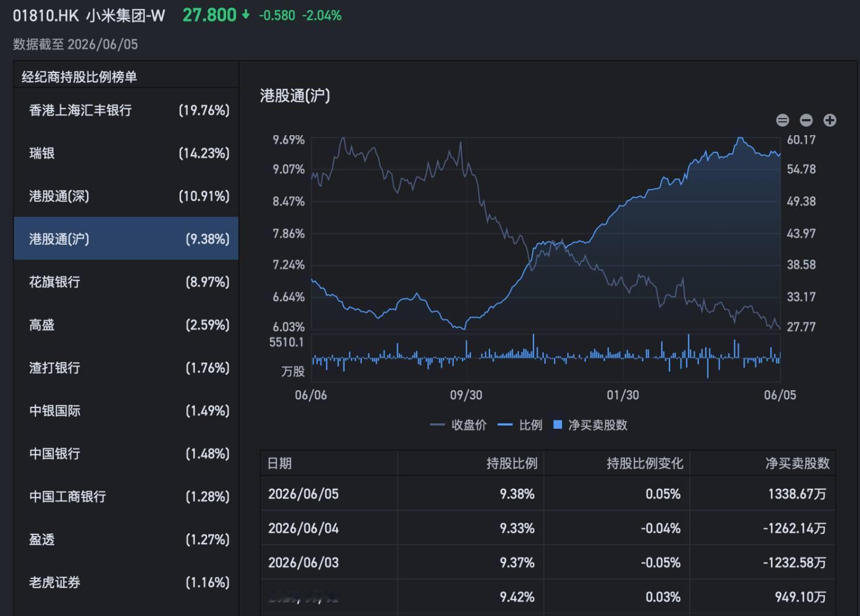Viewport: 860px width, 616px height.
Task: Select broker 老虎证券
Action: (x=126, y=582)
